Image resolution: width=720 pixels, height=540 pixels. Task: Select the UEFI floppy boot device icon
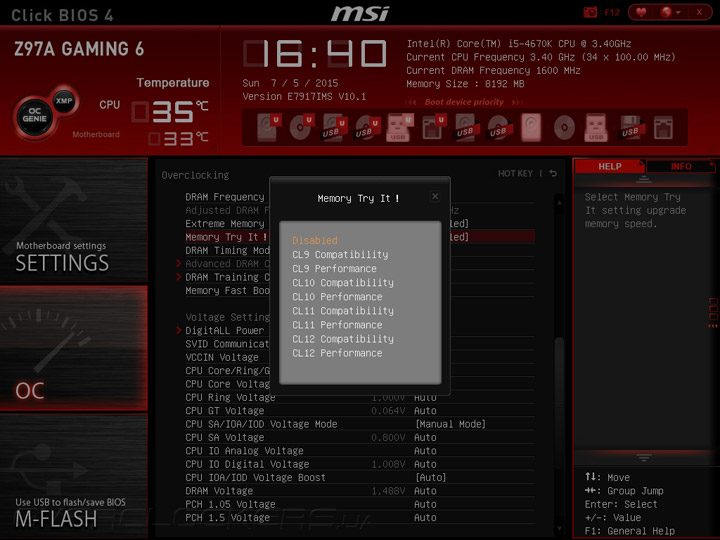point(433,127)
